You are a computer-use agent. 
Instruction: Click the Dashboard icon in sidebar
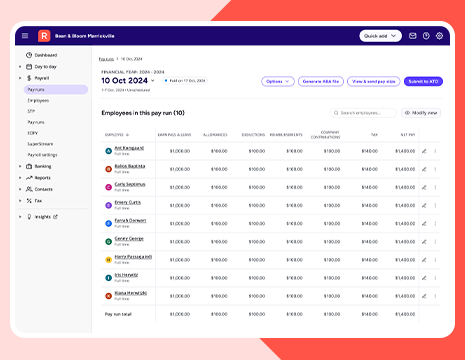click(x=29, y=55)
